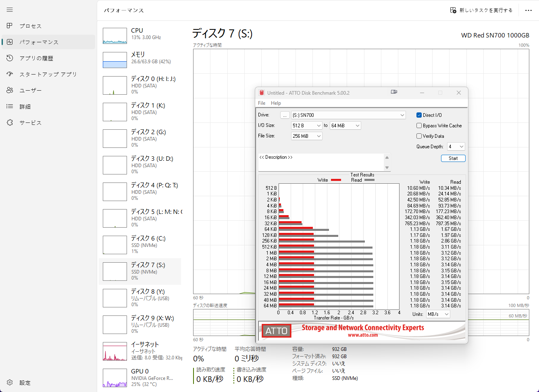The height and width of the screenshot is (392, 539).
Task: Enable Bypass Write Cache checkbox
Action: pyautogui.click(x=419, y=126)
